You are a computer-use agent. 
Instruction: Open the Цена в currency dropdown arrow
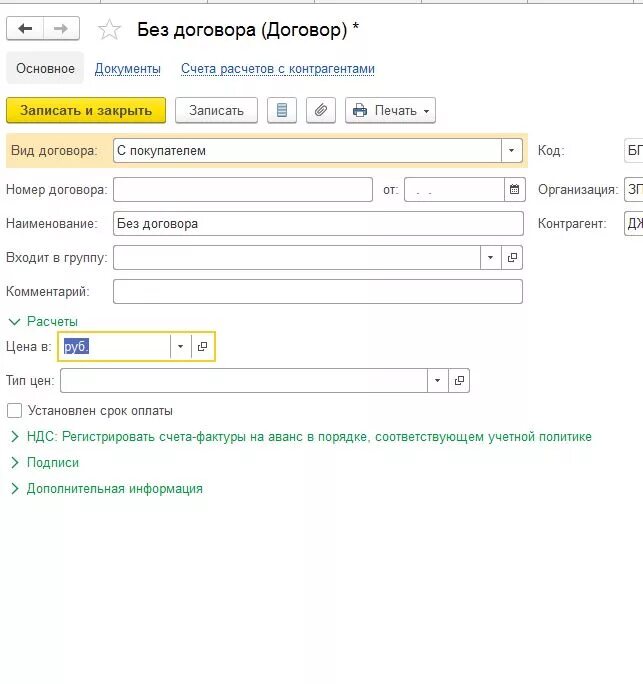point(181,346)
